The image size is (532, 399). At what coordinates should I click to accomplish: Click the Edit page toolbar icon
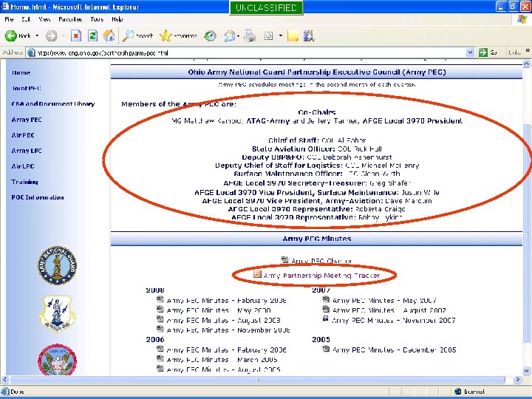268,35
